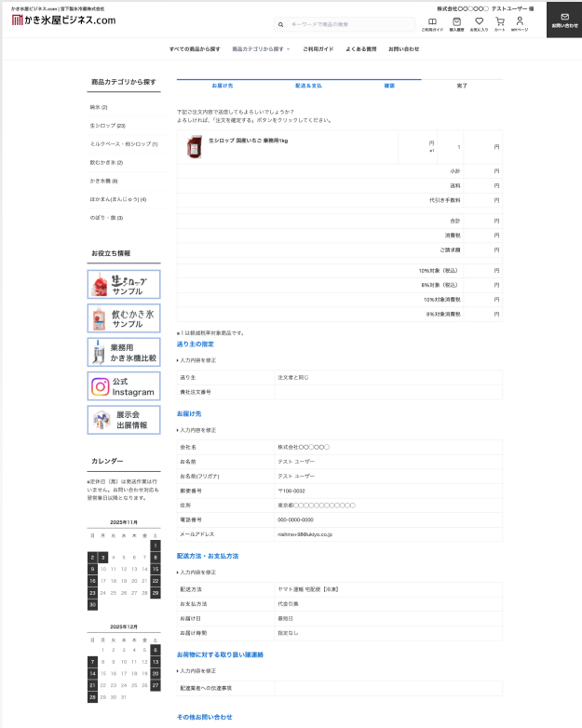Screen dimensions: 582x728
Task: Click the 生シロップ 国産いちご product thumbnail
Action: (x=194, y=146)
